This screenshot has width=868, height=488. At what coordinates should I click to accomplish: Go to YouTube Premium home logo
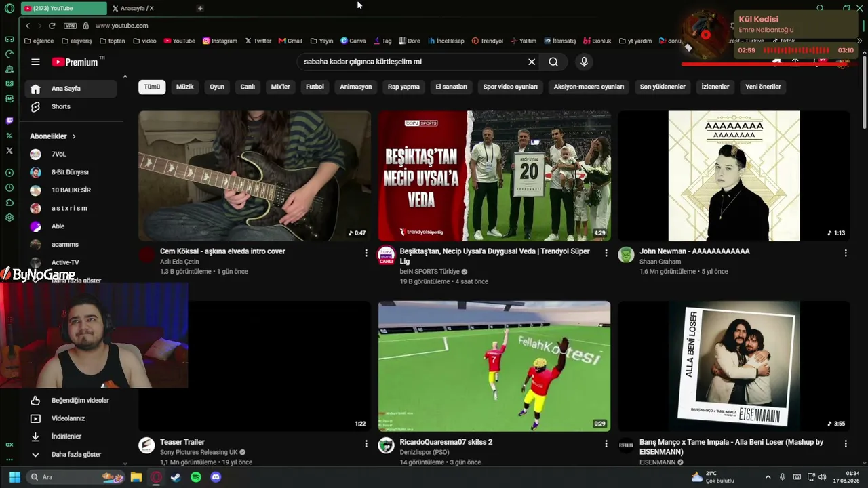(x=75, y=62)
